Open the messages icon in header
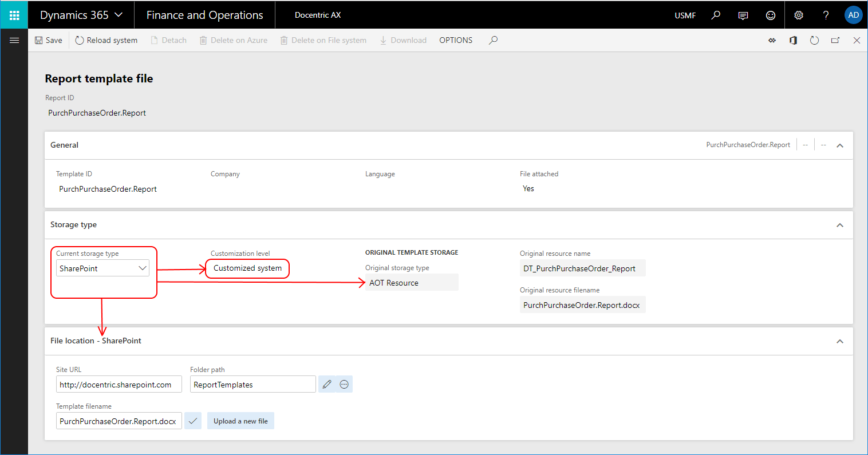The width and height of the screenshot is (868, 455). (743, 15)
